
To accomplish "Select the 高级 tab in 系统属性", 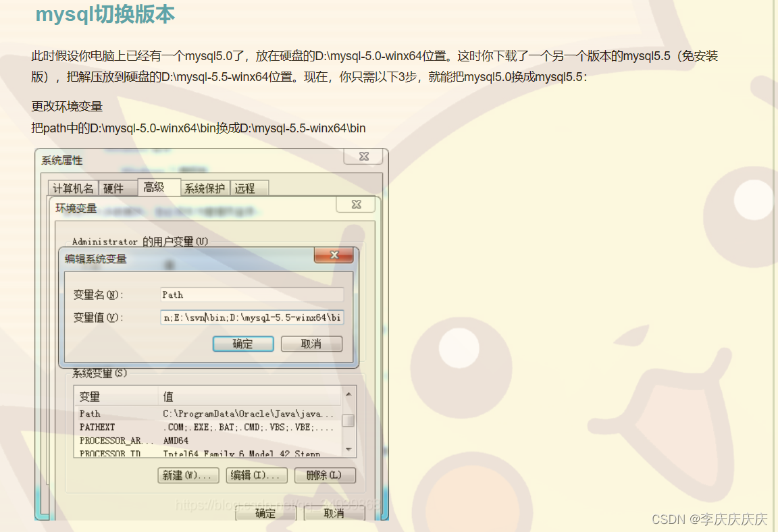I will click(159, 188).
